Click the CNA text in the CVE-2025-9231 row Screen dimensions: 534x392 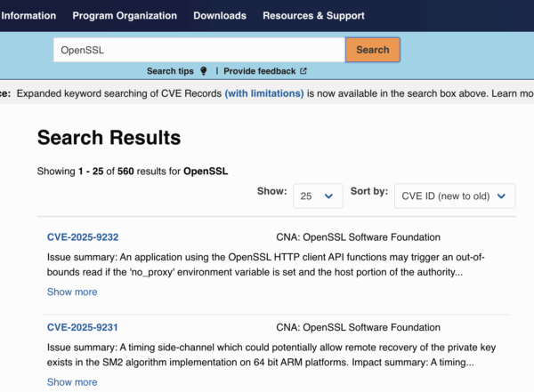point(359,327)
